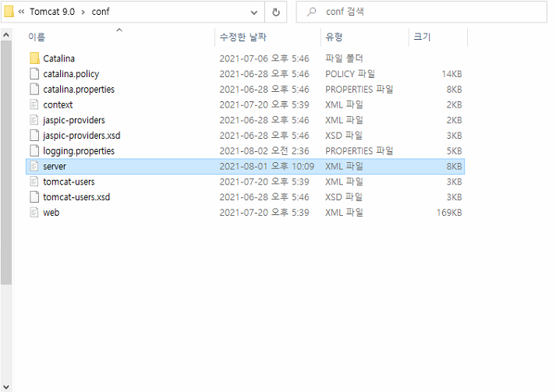Click the jaspic-providers.xsd file icon
556x392 pixels.
pyautogui.click(x=34, y=136)
